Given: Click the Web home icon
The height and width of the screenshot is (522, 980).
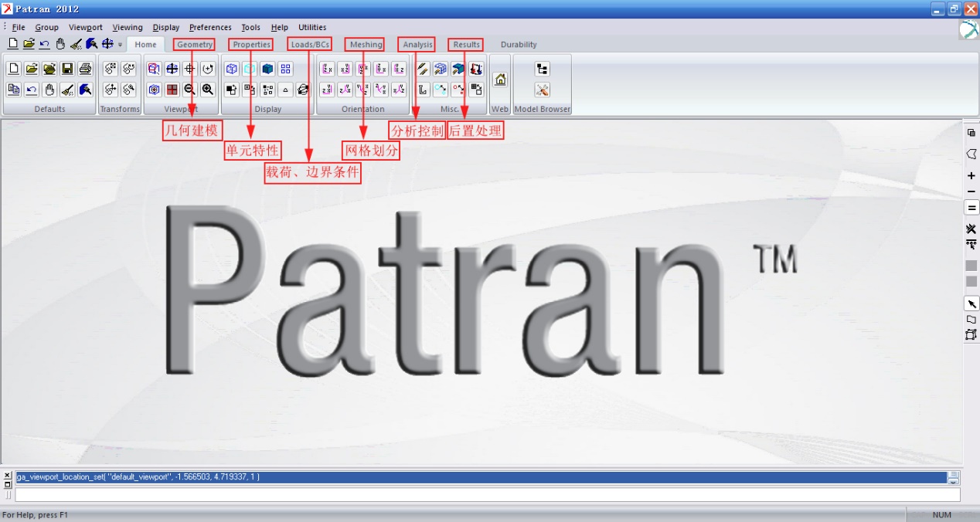Looking at the screenshot, I should click(500, 80).
